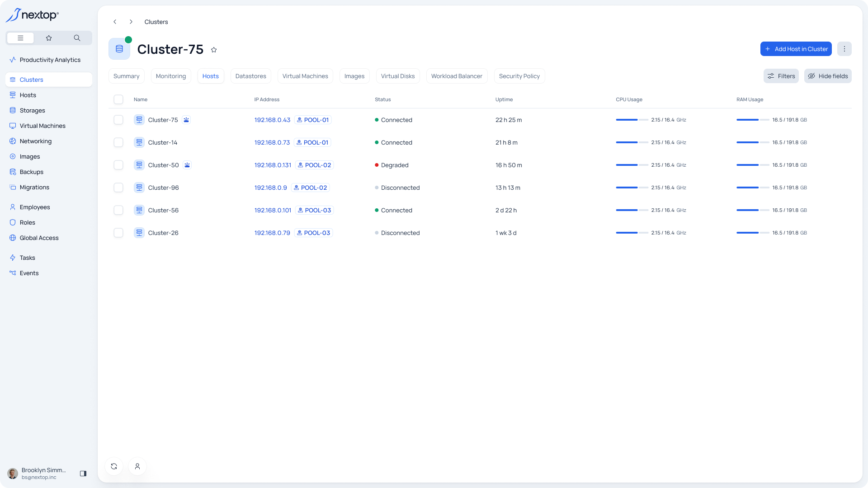Open Events in the sidebar
The width and height of the screenshot is (868, 488).
pos(49,273)
